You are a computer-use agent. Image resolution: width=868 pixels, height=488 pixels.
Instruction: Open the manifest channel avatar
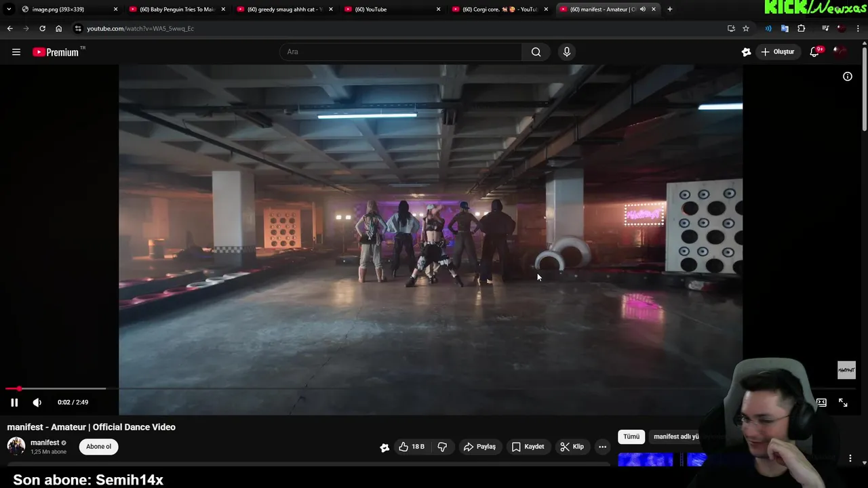[16, 446]
